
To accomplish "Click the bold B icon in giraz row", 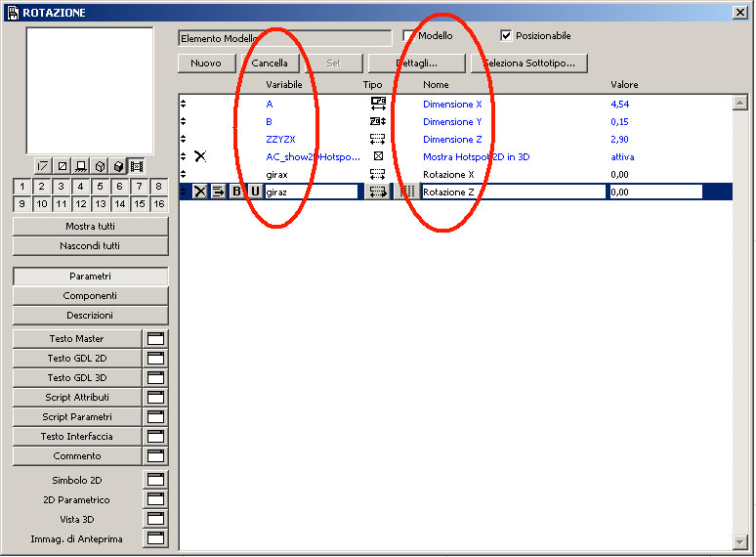I will tap(236, 193).
